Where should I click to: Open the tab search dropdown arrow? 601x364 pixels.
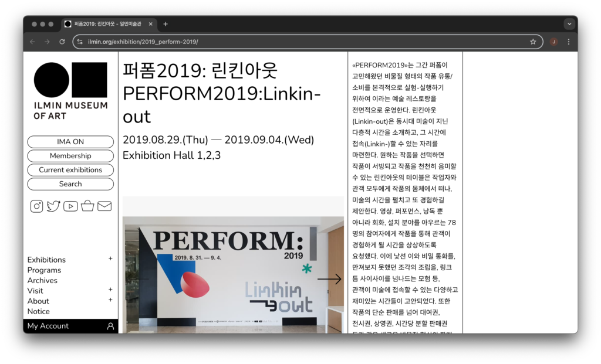click(569, 24)
